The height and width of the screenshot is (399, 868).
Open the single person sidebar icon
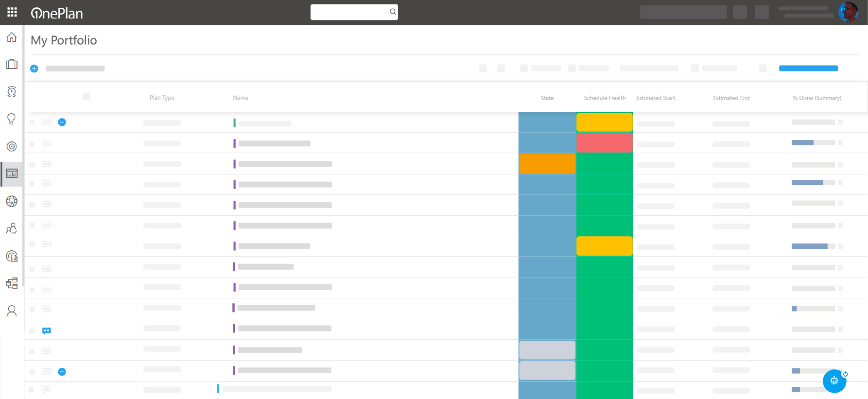pos(12,311)
